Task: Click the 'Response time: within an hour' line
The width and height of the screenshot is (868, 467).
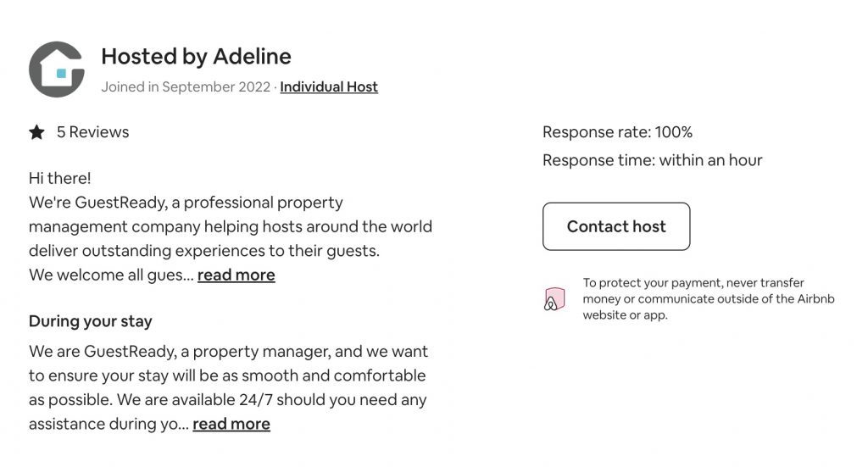Action: (652, 160)
